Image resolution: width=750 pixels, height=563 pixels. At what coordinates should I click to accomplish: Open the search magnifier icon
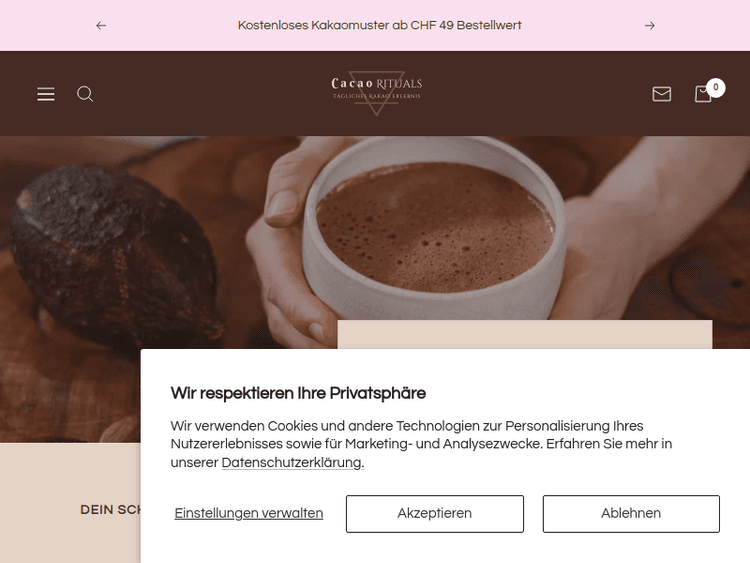[x=85, y=94]
